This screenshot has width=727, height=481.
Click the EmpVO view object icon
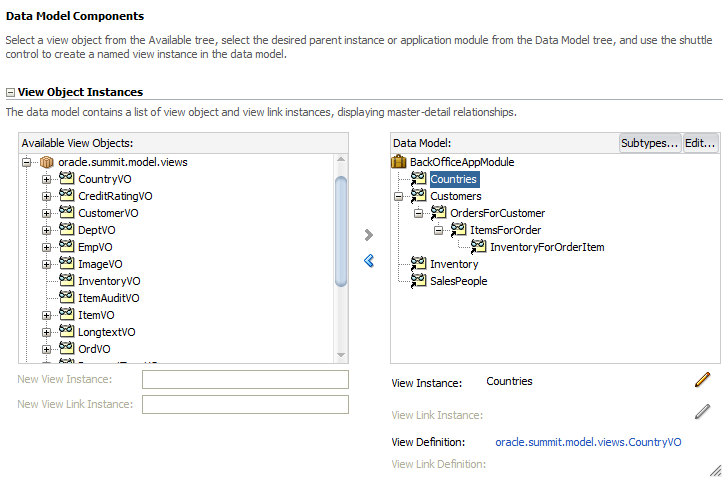tap(66, 246)
